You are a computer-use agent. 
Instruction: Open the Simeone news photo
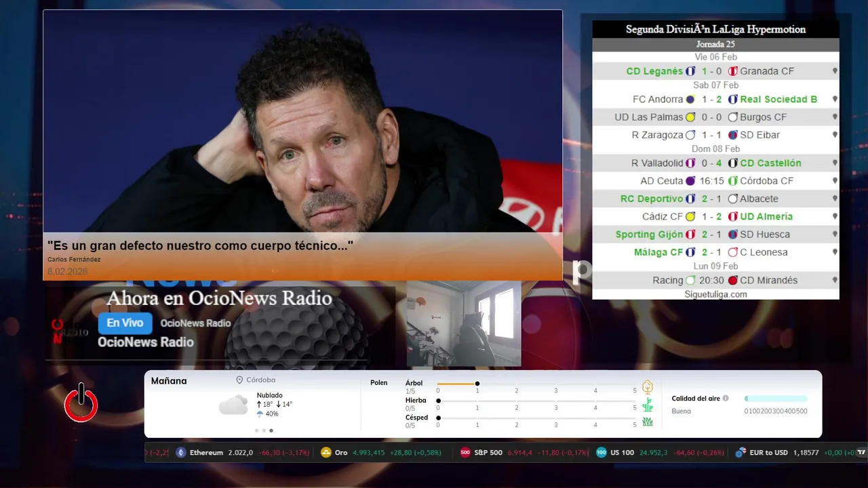[x=302, y=121]
